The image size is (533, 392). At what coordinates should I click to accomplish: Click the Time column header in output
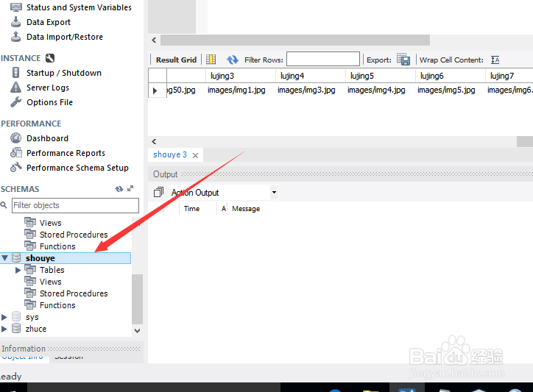tap(191, 209)
